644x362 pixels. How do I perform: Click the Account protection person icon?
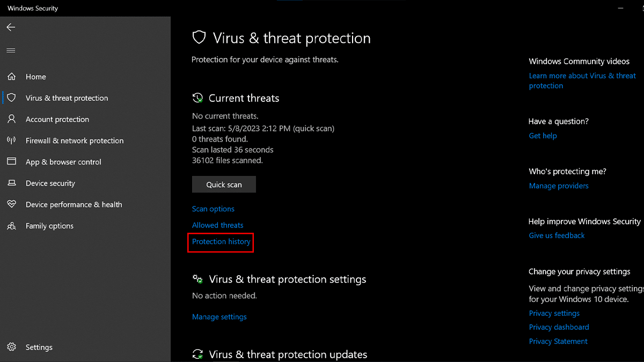[x=11, y=119]
